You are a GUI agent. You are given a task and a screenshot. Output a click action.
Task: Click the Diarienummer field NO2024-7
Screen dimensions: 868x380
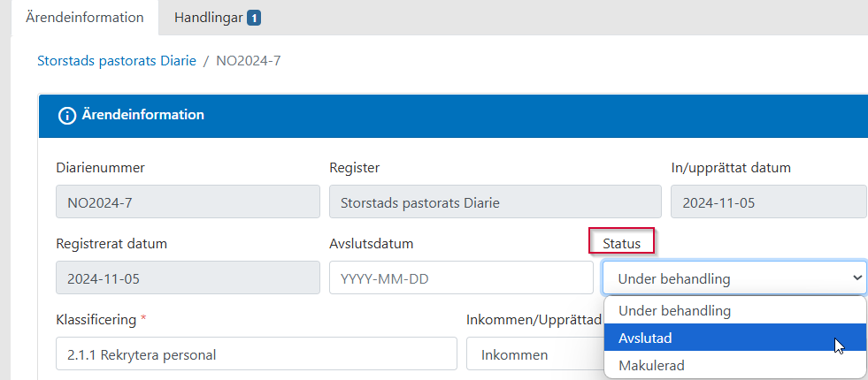pos(188,201)
